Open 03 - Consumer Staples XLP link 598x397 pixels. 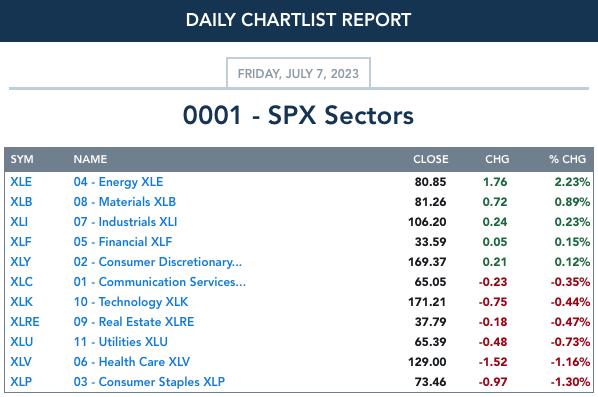[149, 382]
